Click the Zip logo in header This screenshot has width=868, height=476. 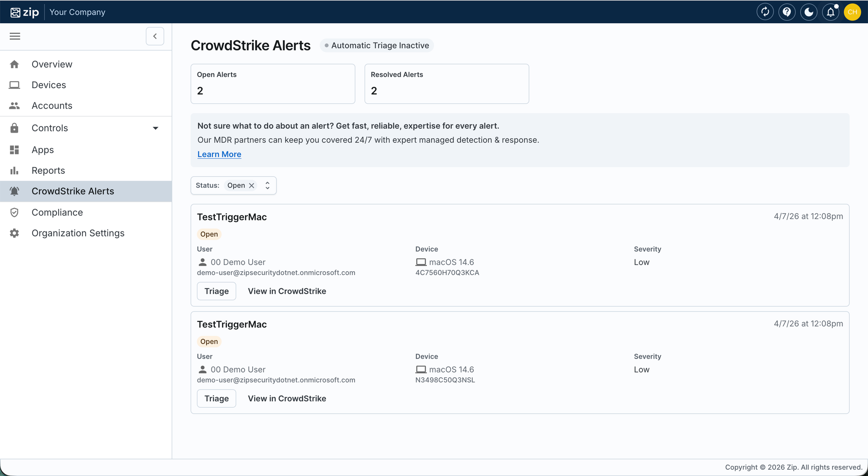coord(25,12)
